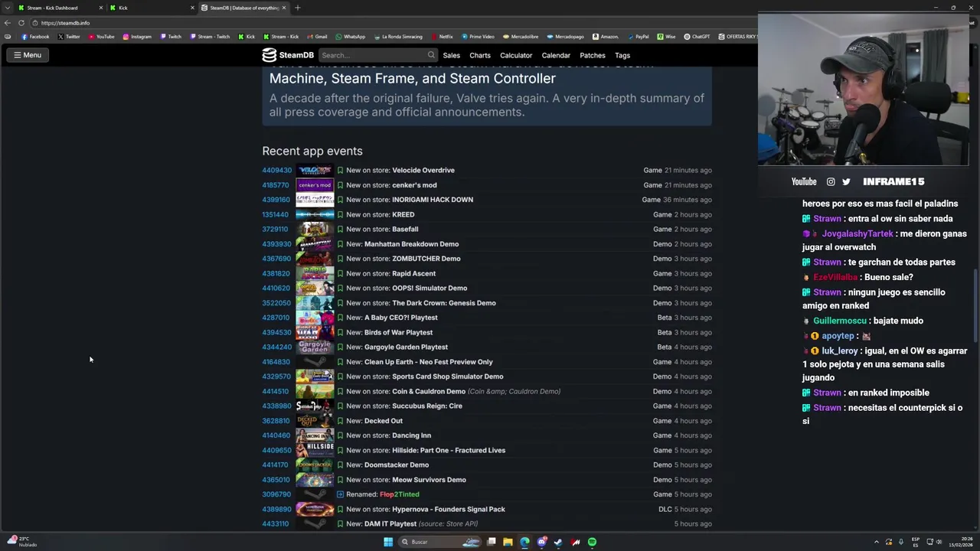
Task: Open the Twitch bookmark
Action: pos(171,37)
